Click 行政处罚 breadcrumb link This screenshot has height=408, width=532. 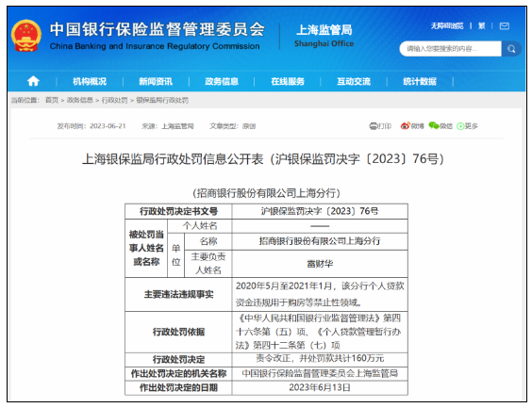click(x=115, y=100)
